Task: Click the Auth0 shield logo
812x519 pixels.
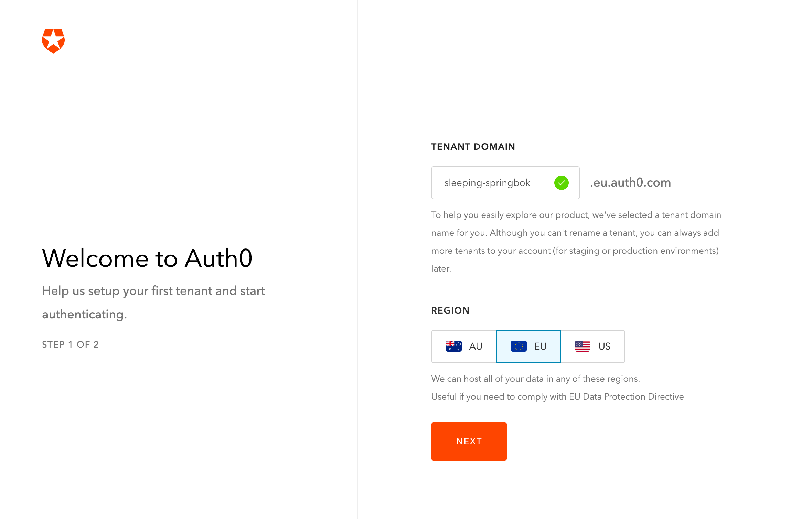Action: coord(53,41)
